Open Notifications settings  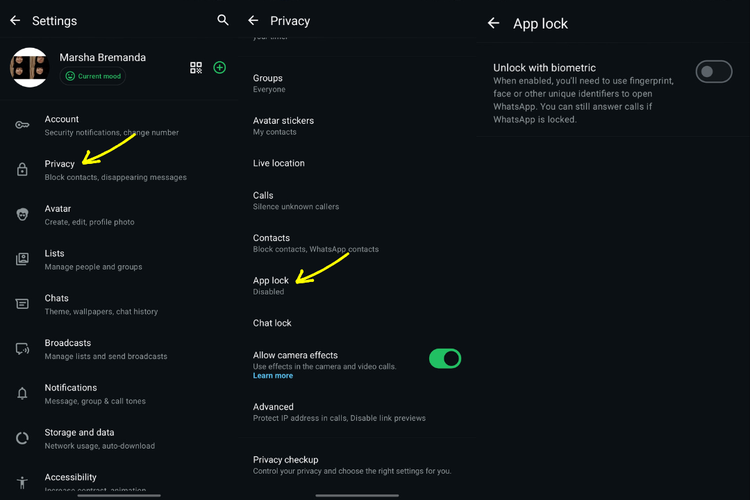click(119, 394)
